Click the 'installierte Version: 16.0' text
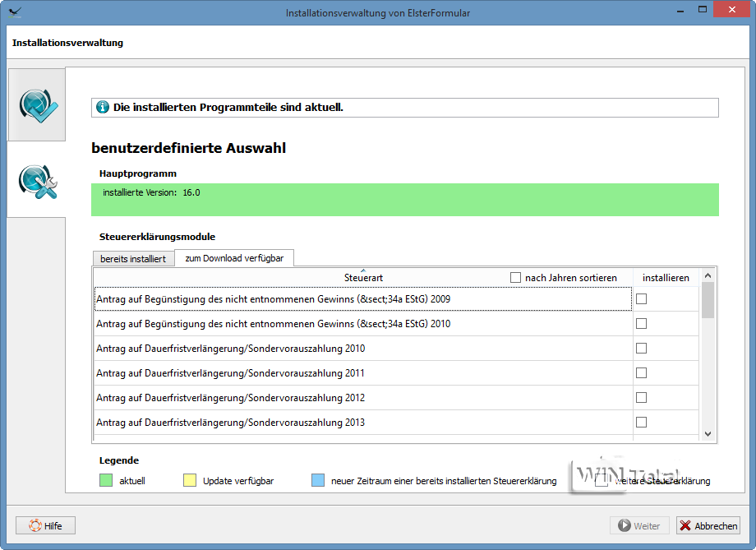756x550 pixels. [x=151, y=192]
